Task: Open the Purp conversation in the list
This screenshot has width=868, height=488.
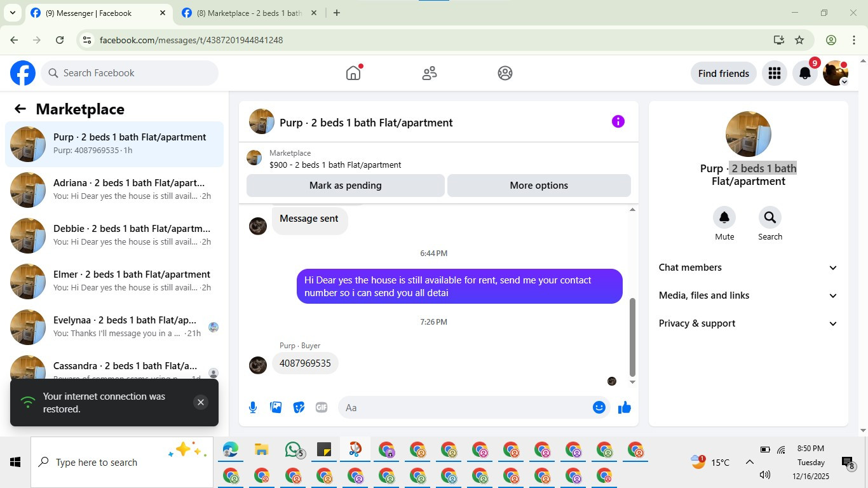Action: pyautogui.click(x=114, y=144)
